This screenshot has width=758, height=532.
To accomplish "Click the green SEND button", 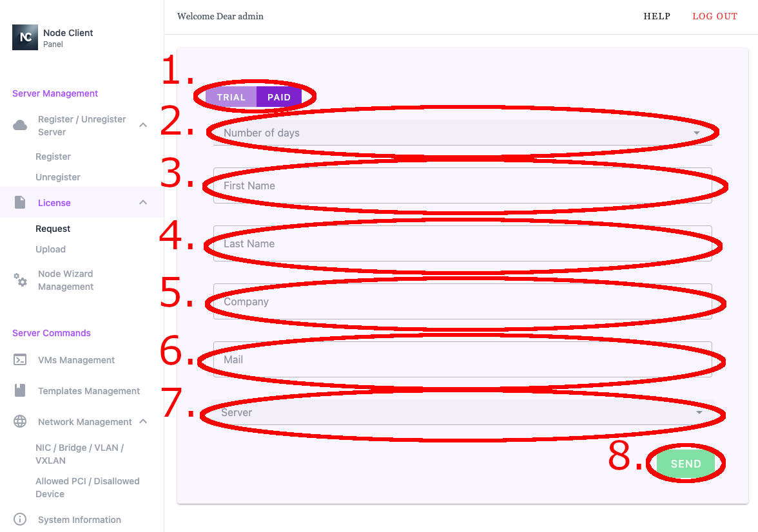I will tap(686, 464).
